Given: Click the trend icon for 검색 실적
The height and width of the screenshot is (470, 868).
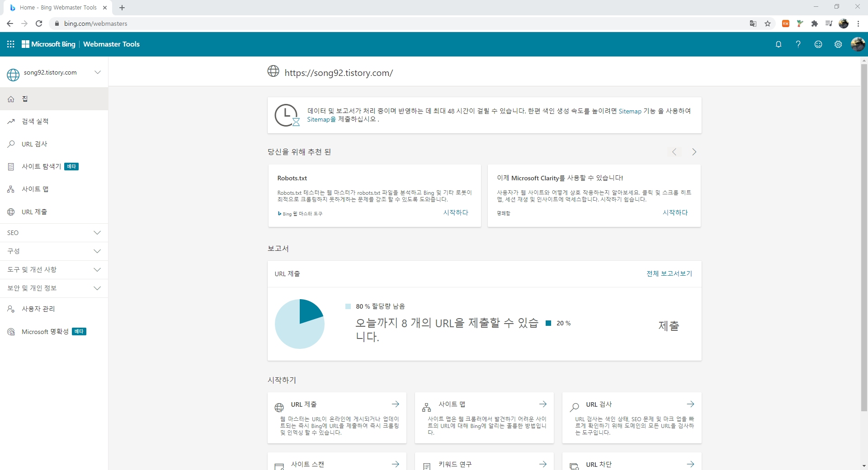Looking at the screenshot, I should pyautogui.click(x=11, y=122).
